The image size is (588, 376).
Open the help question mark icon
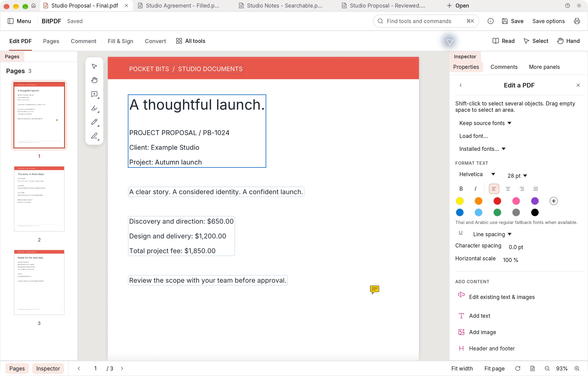568,6
